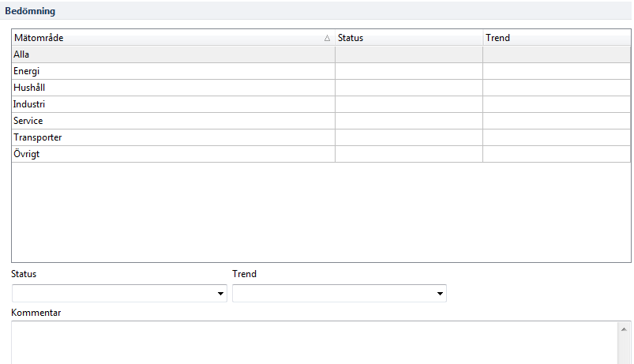634x364 pixels.
Task: Click the Kommentar scrollbar up arrow
Action: point(625,328)
